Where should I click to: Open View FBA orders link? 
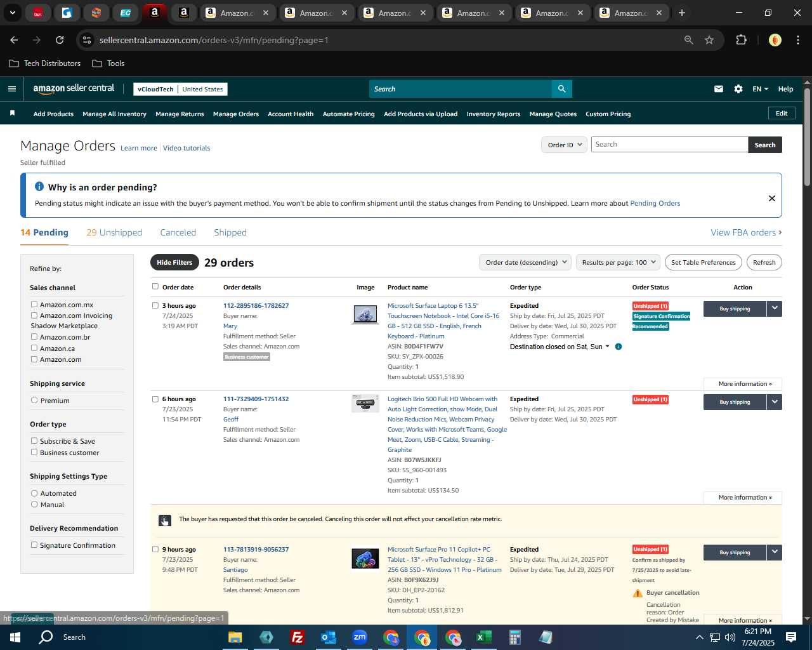point(746,232)
